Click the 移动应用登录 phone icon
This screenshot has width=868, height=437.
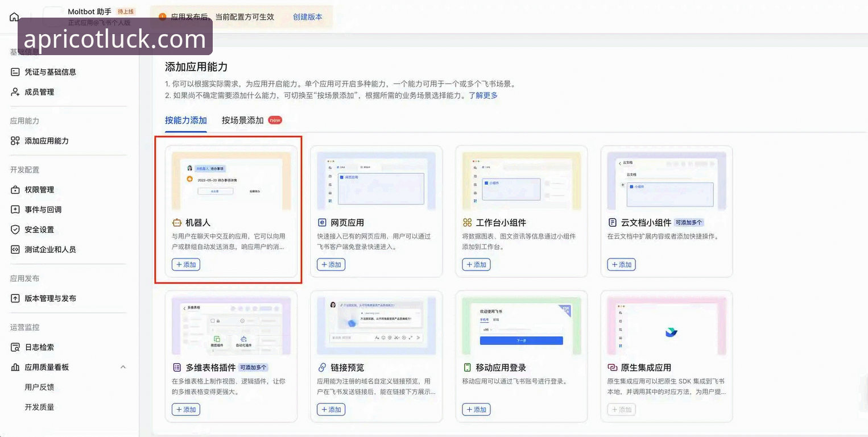[x=467, y=368]
